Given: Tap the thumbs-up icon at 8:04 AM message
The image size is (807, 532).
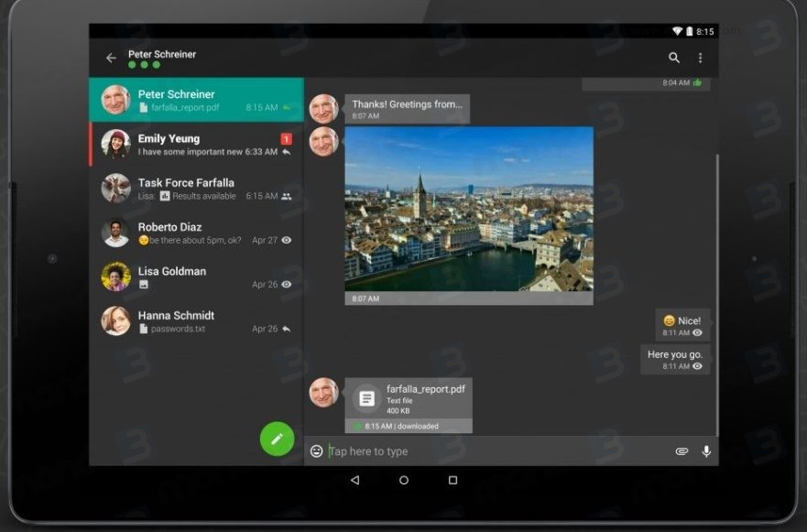Looking at the screenshot, I should tap(697, 82).
